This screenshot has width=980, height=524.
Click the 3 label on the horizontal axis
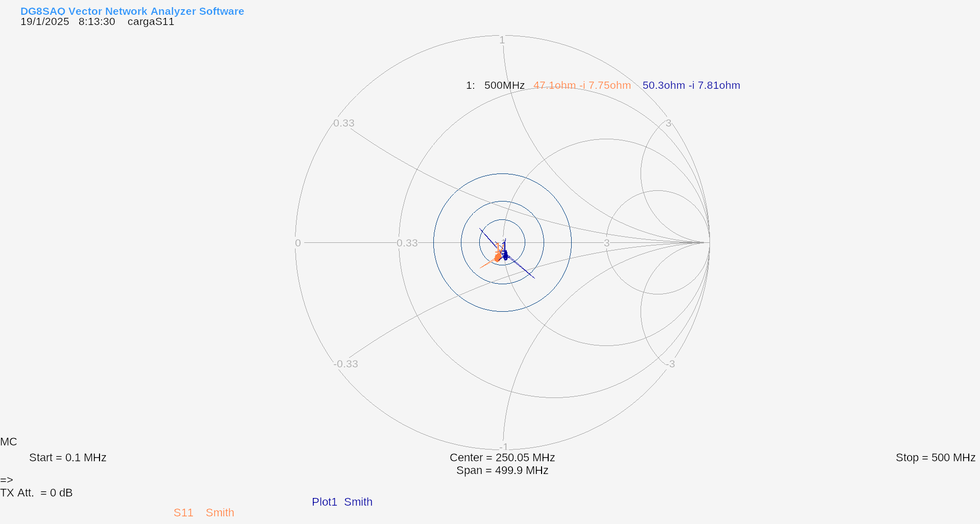point(606,243)
